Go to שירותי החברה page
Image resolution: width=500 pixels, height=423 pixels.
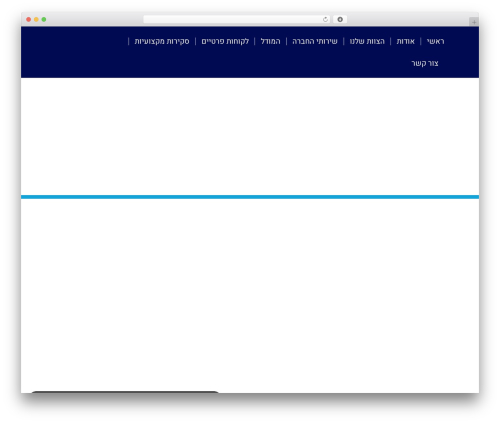click(315, 41)
